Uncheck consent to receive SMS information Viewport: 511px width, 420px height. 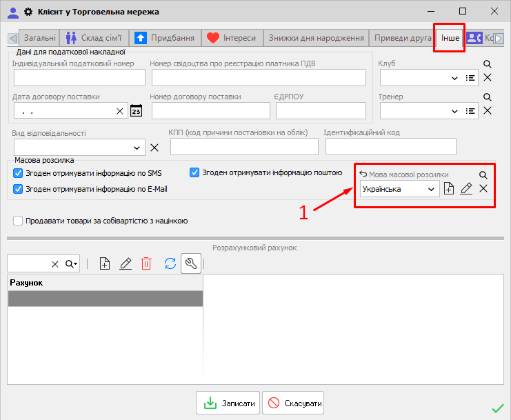click(x=18, y=173)
